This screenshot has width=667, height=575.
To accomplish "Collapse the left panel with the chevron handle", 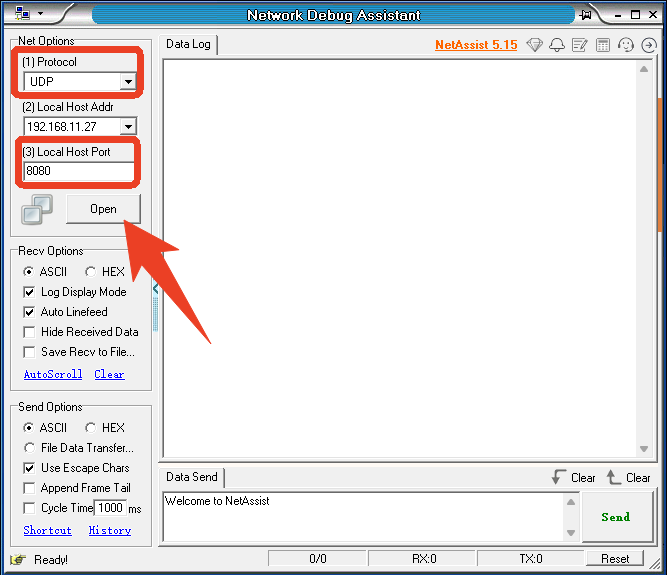I will click(x=155, y=289).
